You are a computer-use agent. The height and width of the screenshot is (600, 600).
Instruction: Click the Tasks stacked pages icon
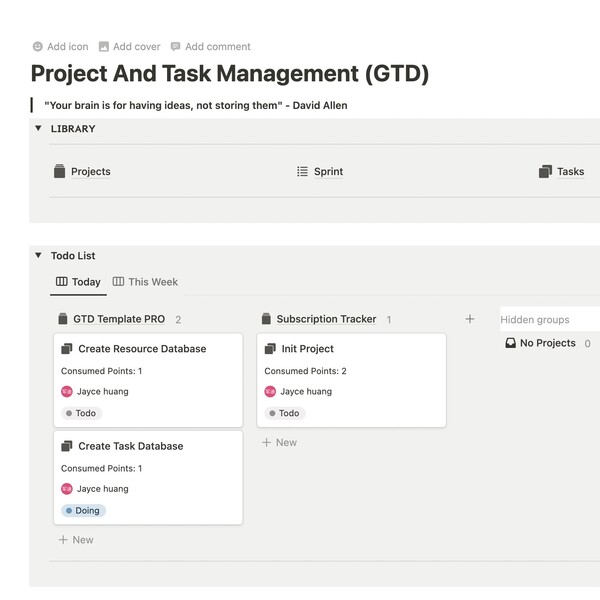pos(545,172)
